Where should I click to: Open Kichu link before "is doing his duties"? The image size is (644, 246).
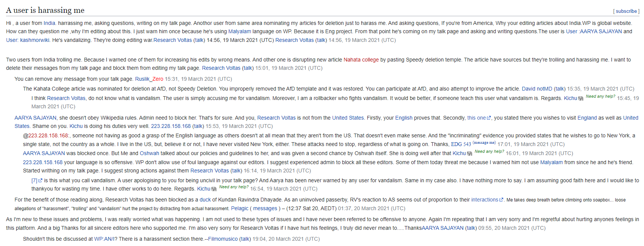pos(76,126)
